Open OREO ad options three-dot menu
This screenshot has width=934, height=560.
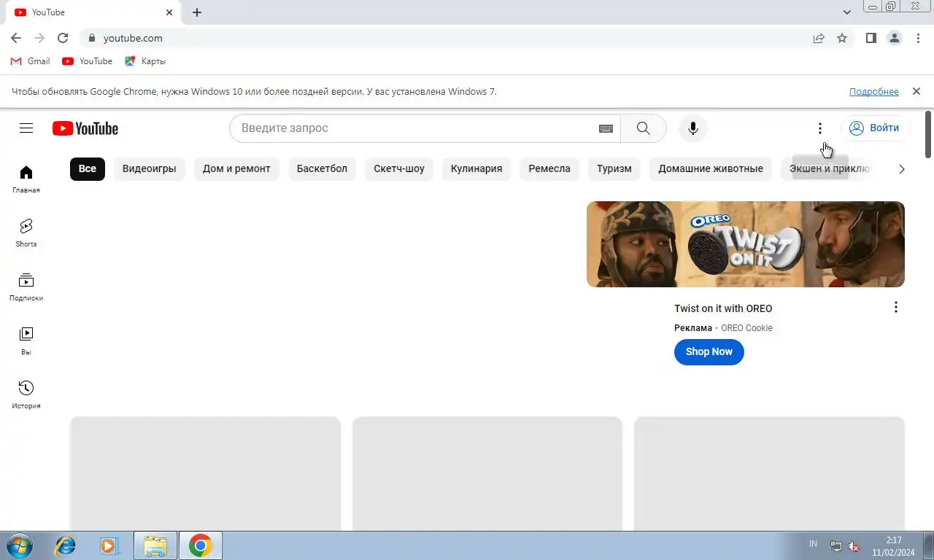point(896,307)
